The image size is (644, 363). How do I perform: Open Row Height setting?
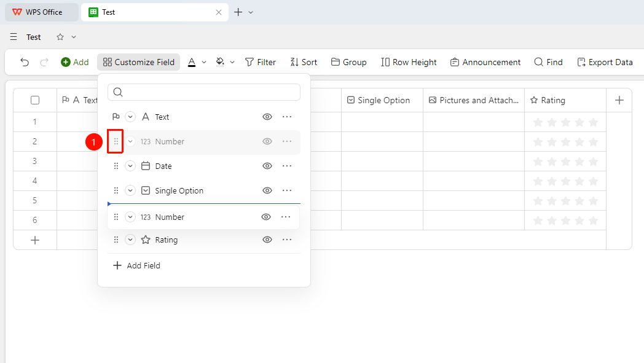click(x=409, y=62)
